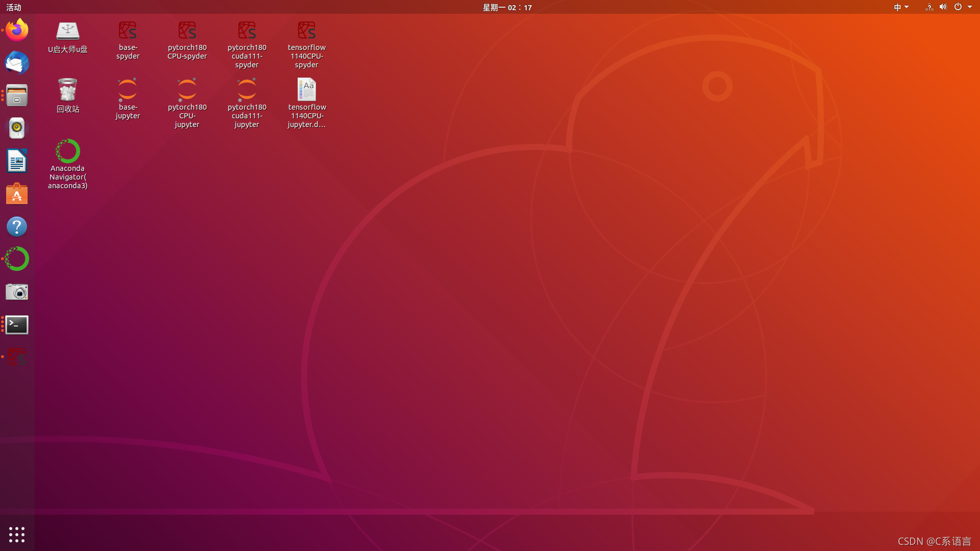Launch Thunderbird mail from the dock
Viewport: 980px width, 551px height.
[x=17, y=63]
